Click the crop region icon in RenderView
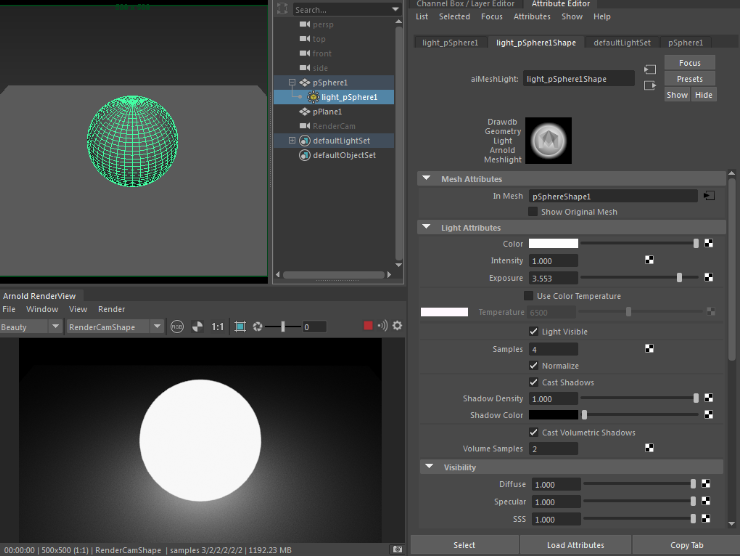Image resolution: width=740 pixels, height=556 pixels. click(240, 326)
